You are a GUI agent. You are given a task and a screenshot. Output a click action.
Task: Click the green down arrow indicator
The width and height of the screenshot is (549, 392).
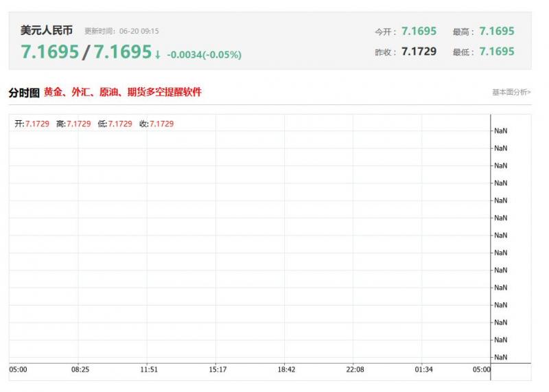pos(158,54)
